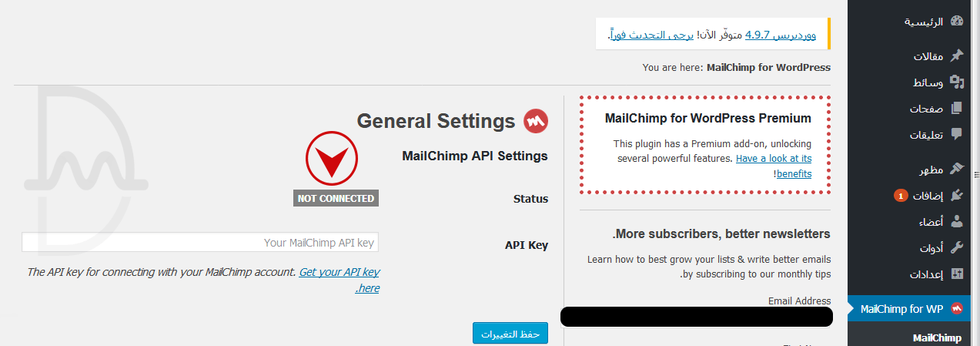
Task: Click the More subscribers, better newsletters heading
Action: click(x=721, y=233)
